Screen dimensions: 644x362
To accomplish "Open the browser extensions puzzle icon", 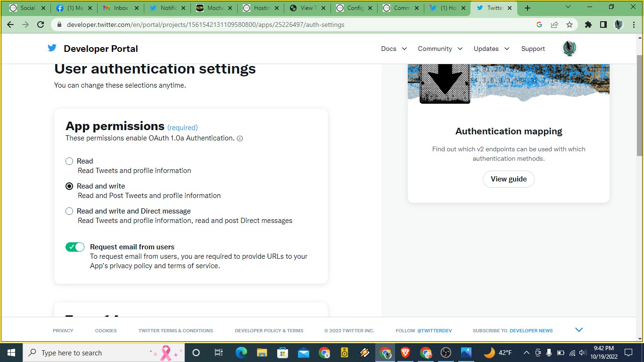I will 588,25.
